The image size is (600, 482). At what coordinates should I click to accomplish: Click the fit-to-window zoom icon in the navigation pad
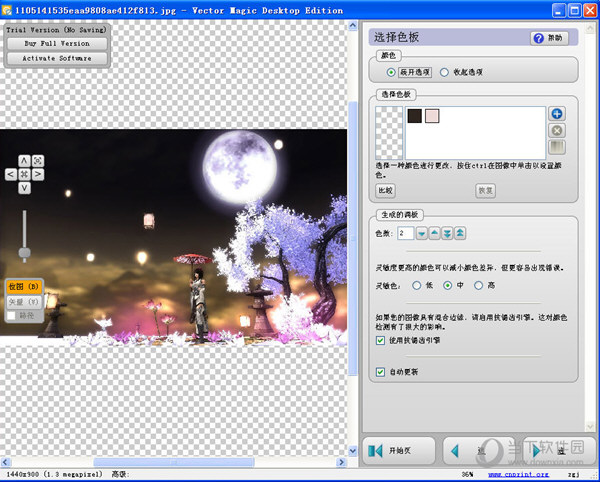pos(38,161)
